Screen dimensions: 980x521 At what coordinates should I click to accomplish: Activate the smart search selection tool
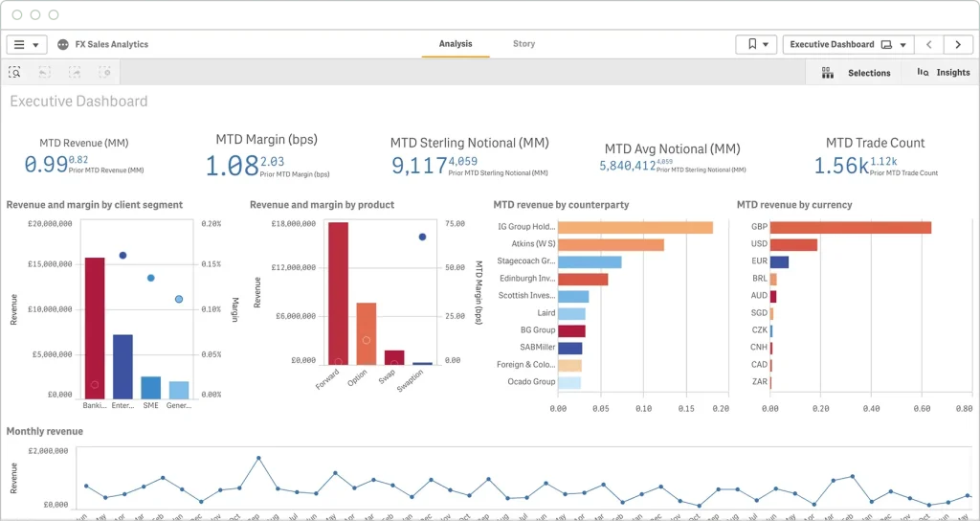pyautogui.click(x=15, y=72)
